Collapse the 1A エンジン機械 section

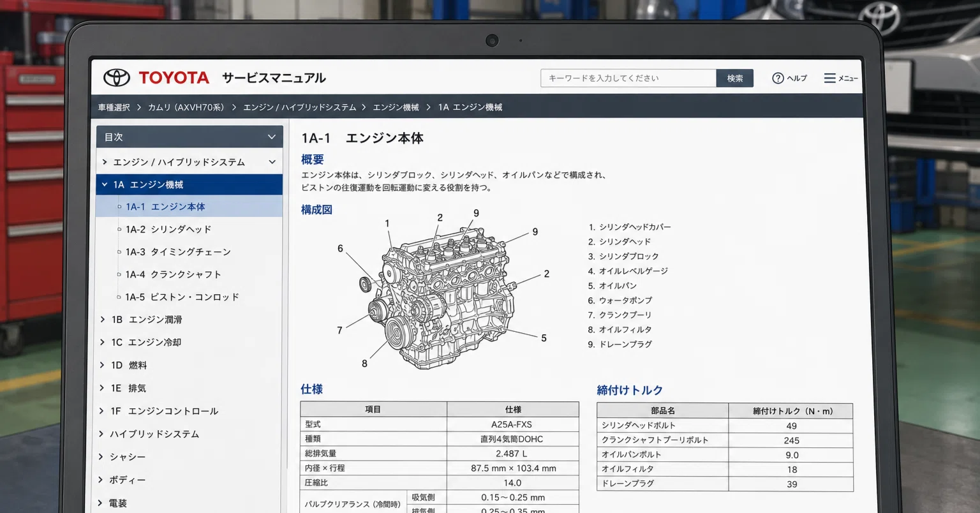coord(105,184)
